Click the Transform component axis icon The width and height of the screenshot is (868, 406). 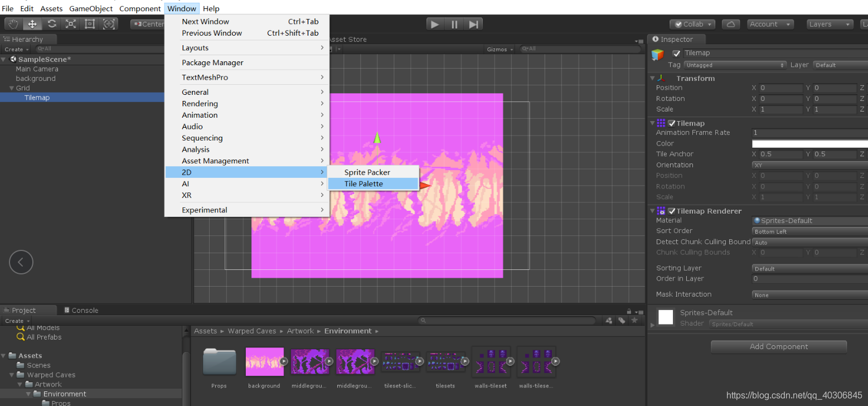pyautogui.click(x=661, y=79)
